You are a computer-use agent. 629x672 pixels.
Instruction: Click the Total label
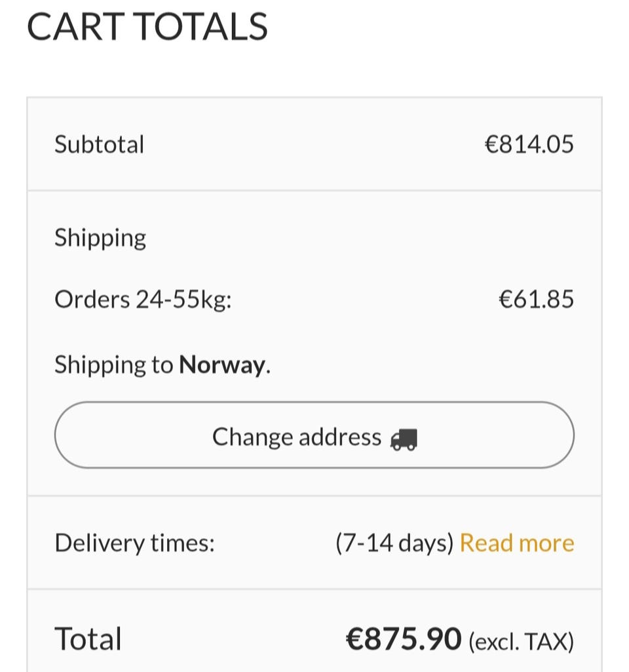coord(88,639)
